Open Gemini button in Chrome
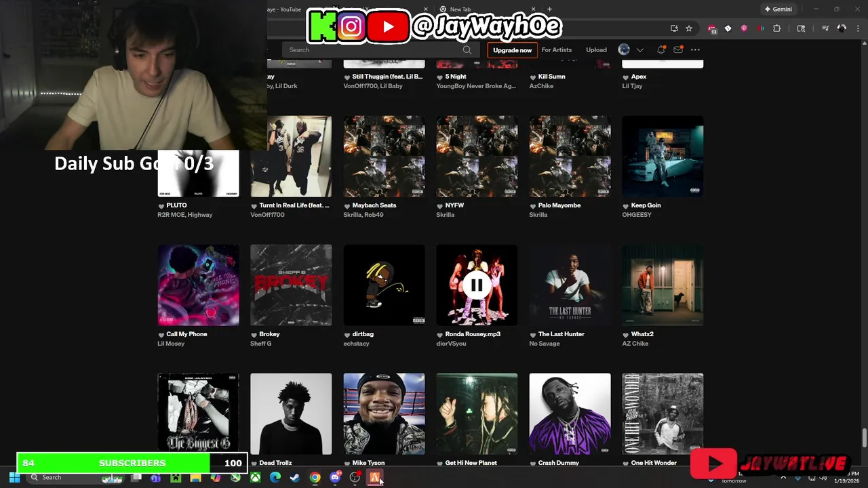This screenshot has width=868, height=488. pos(778,9)
